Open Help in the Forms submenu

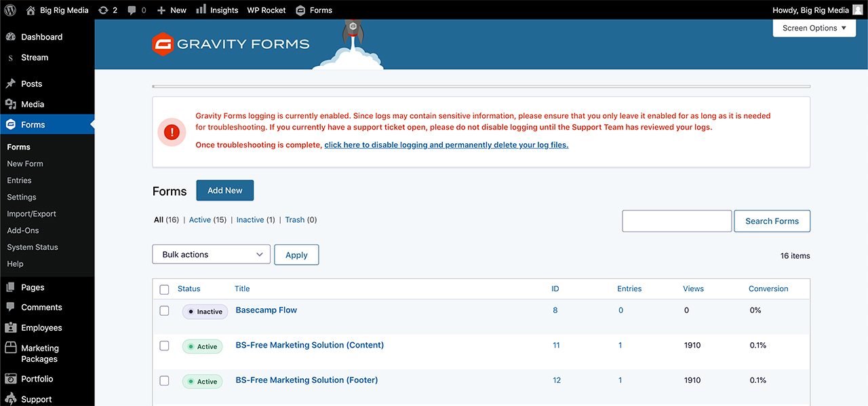tap(15, 264)
